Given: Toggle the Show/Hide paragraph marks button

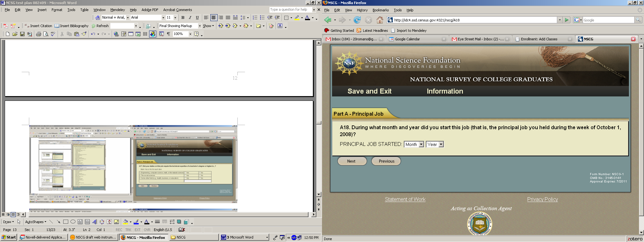Looking at the screenshot, I should [x=169, y=34].
